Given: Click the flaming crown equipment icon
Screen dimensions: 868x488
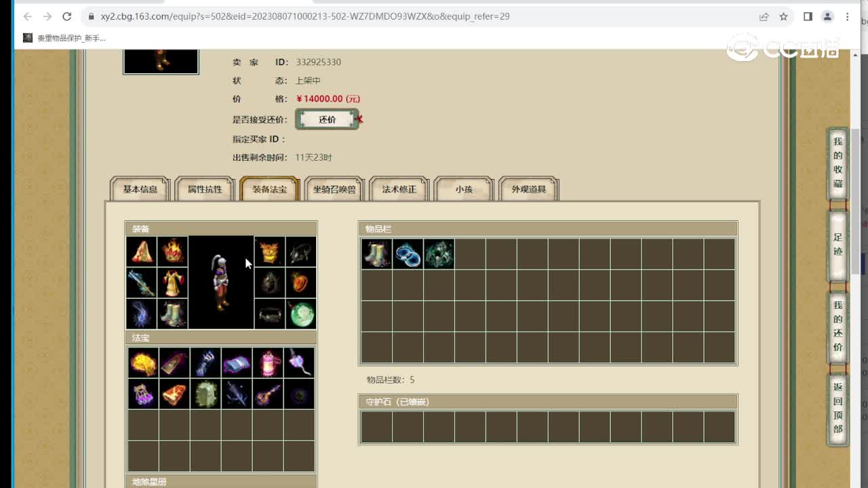Looking at the screenshot, I should point(173,251).
